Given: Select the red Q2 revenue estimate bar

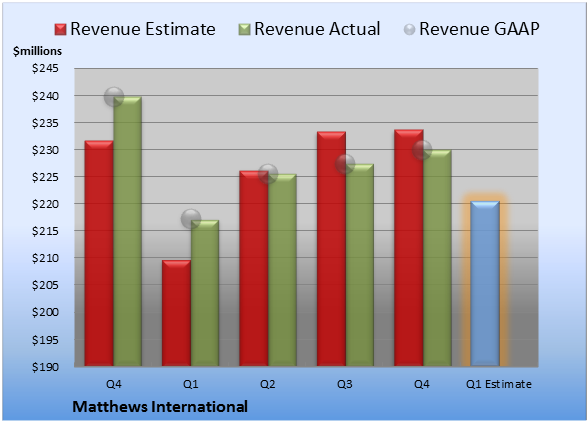Looking at the screenshot, I should pyautogui.click(x=254, y=269).
